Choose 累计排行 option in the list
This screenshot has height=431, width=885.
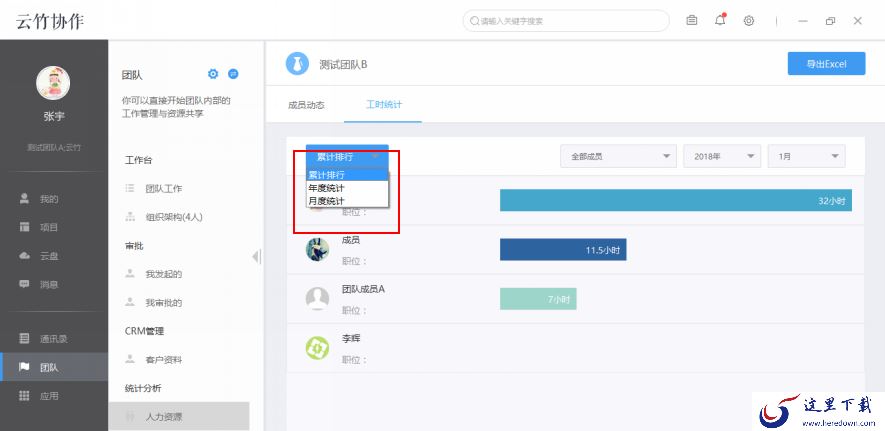tap(347, 175)
